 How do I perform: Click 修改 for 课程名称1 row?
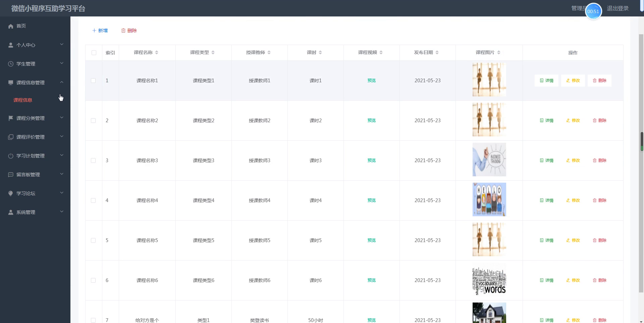click(x=573, y=81)
